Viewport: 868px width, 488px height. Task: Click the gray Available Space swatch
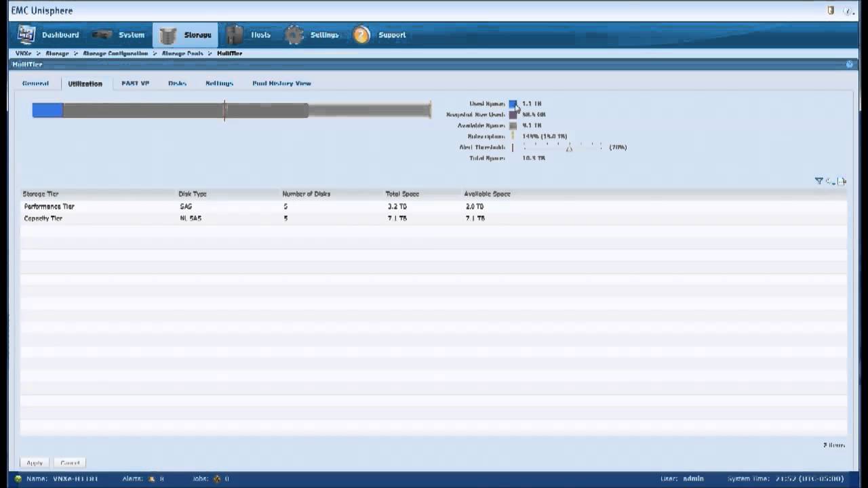(x=513, y=125)
